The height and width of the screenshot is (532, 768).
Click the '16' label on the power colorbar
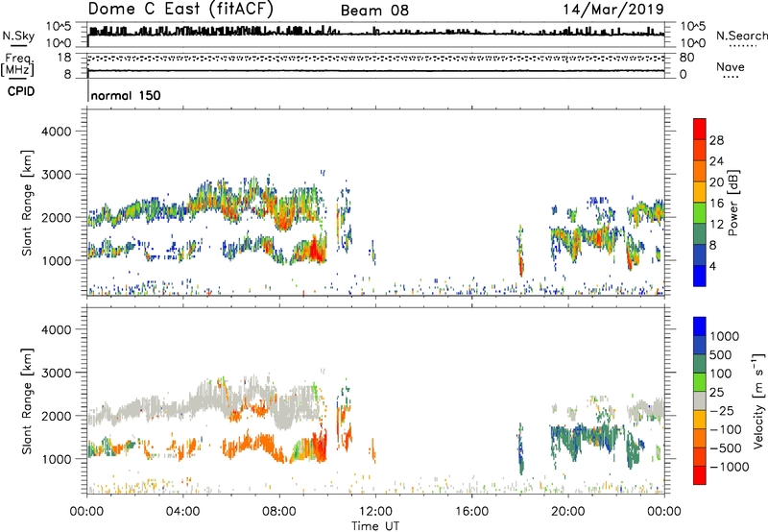(716, 204)
